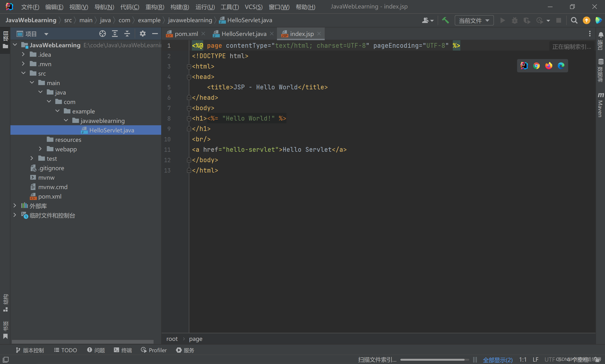Click the show-all background tasks link

click(x=497, y=360)
